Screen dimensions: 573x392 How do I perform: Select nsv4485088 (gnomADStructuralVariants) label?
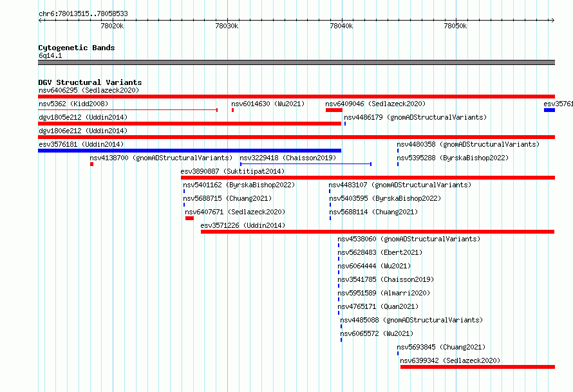411,320
